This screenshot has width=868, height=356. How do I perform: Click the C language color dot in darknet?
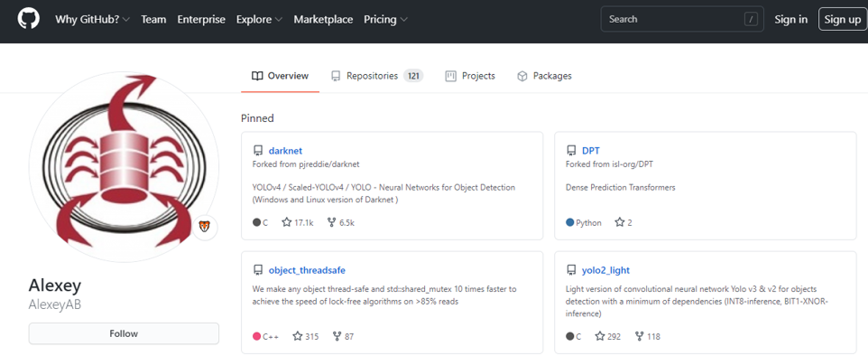(x=257, y=222)
